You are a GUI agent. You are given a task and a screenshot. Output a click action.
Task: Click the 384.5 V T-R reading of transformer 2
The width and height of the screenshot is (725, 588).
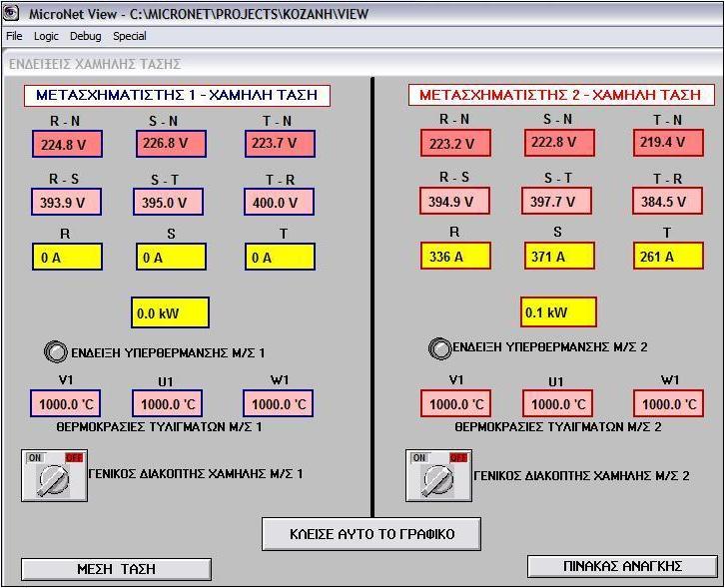pos(667,201)
